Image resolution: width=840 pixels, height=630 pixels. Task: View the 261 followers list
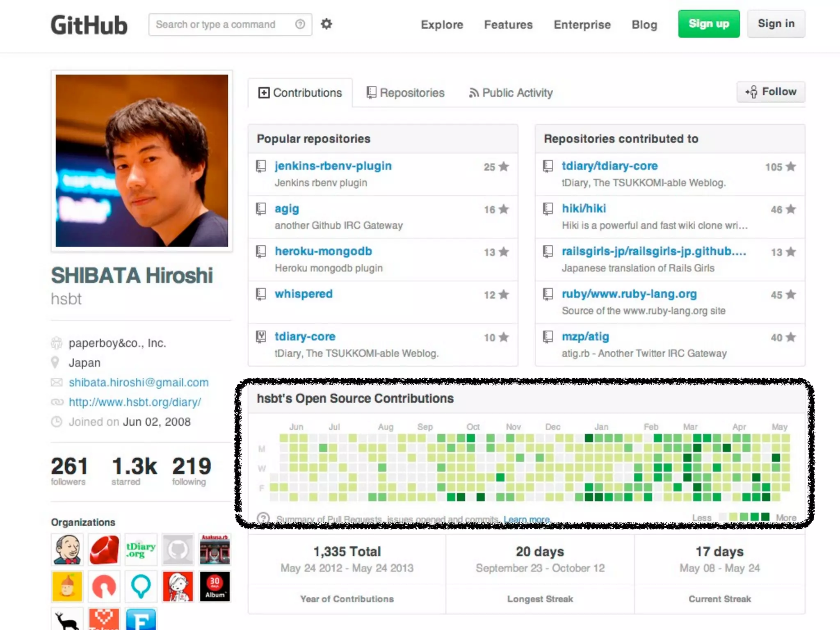69,471
